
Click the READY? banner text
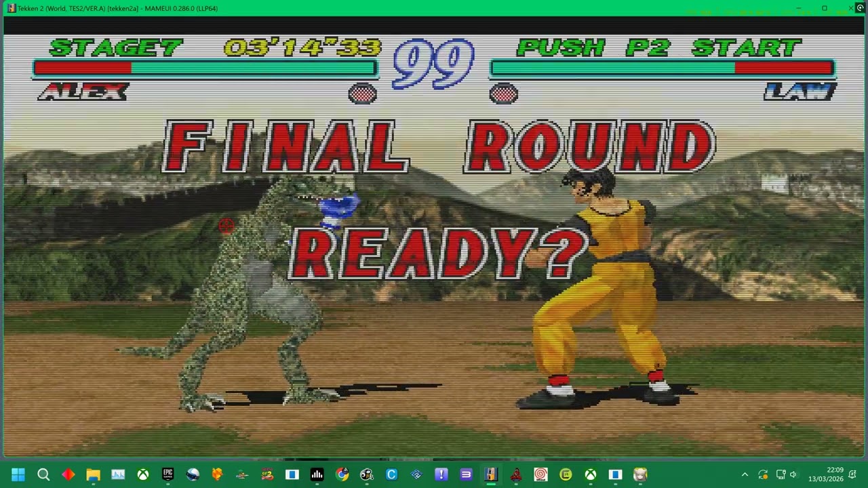coord(439,254)
